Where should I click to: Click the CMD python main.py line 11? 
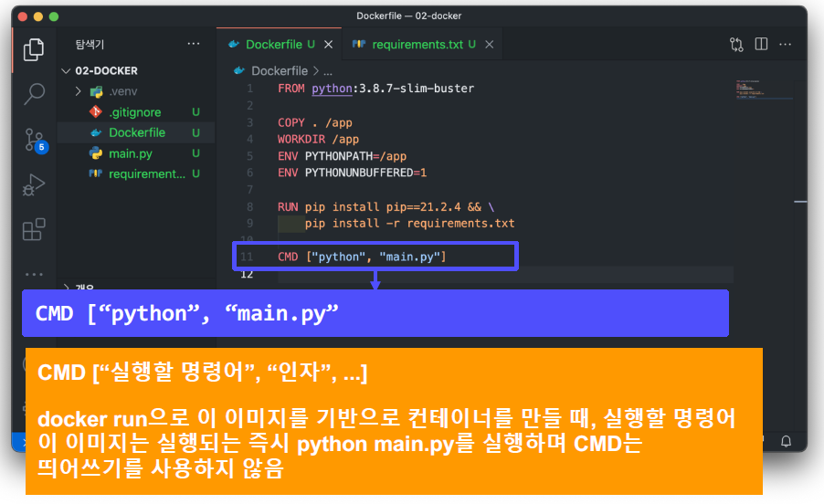[362, 257]
